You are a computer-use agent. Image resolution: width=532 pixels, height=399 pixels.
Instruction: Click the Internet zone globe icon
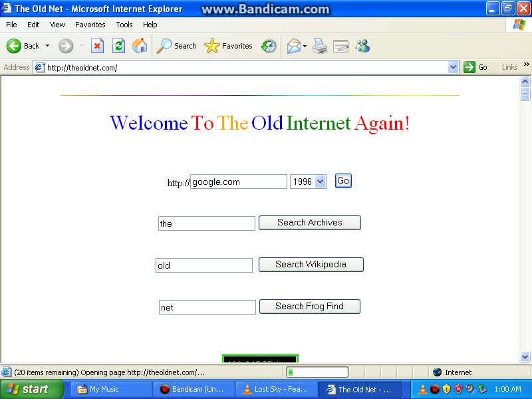[438, 372]
